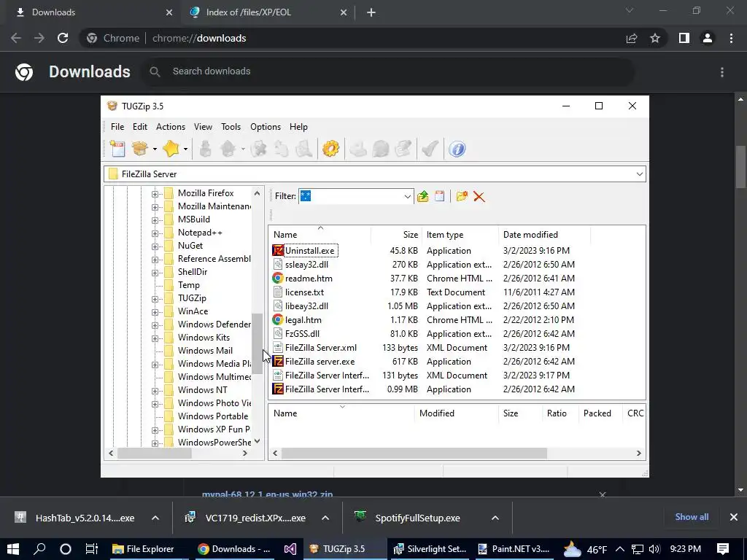Click the new folder icon in filter bar
The image size is (747, 560).
pyautogui.click(x=462, y=196)
